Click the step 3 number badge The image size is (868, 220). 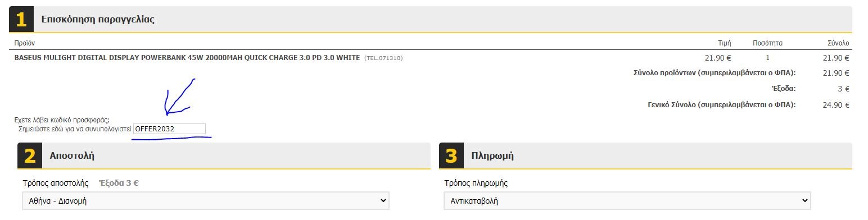pyautogui.click(x=451, y=156)
